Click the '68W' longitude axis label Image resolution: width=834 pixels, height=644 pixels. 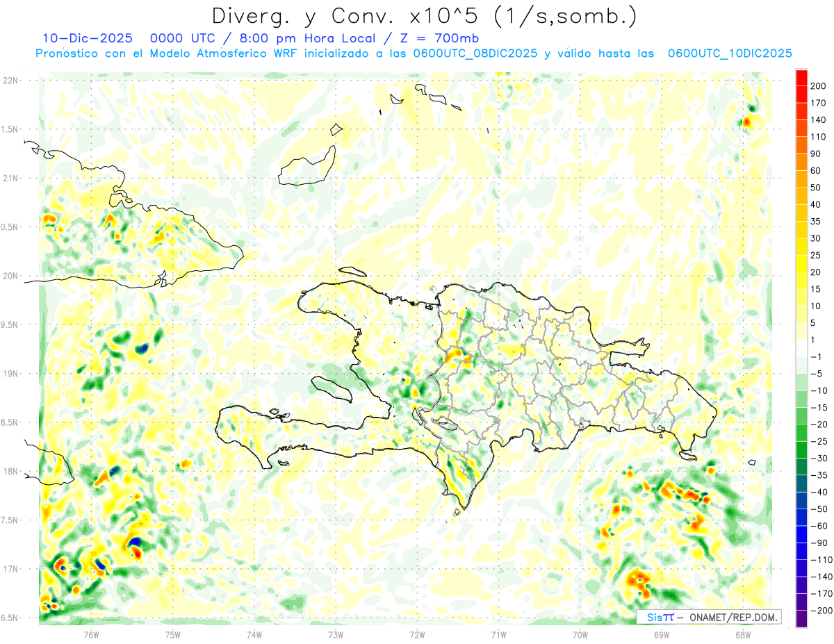[743, 634]
